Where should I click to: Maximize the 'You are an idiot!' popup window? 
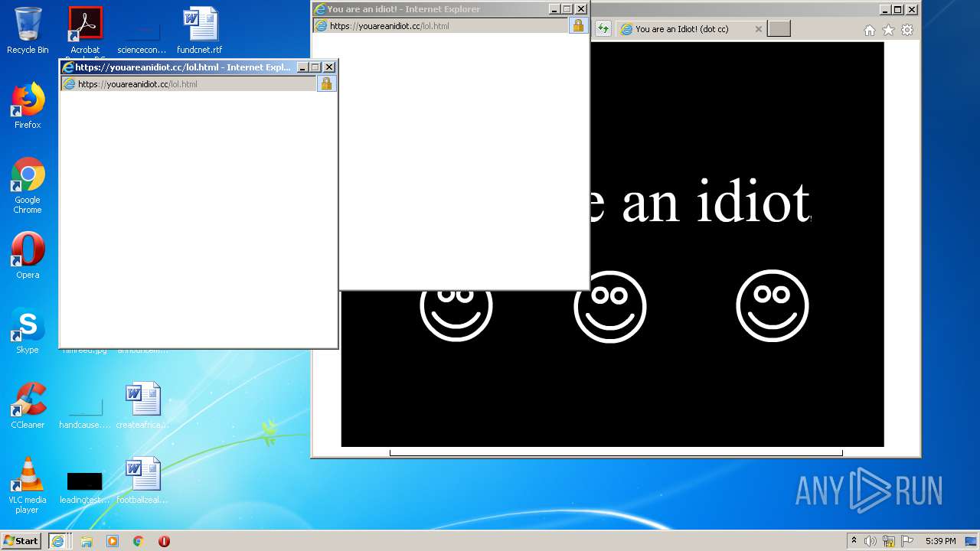567,9
